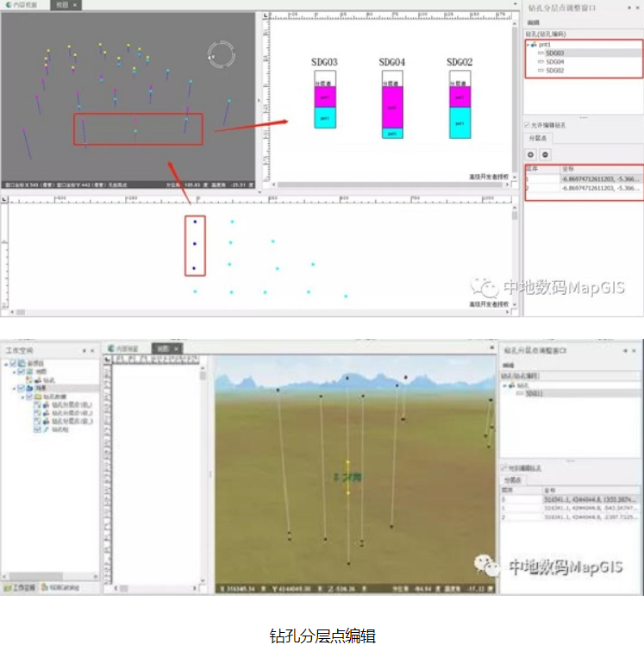Click the middle dark-blue borehole point in plan view

tap(195, 244)
